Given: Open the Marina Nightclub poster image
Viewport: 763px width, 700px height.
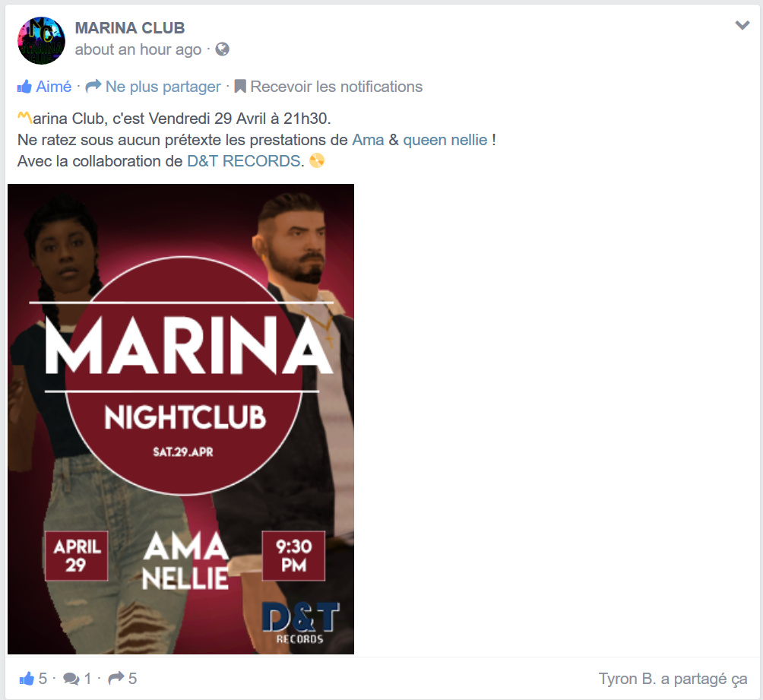Looking at the screenshot, I should coord(181,419).
